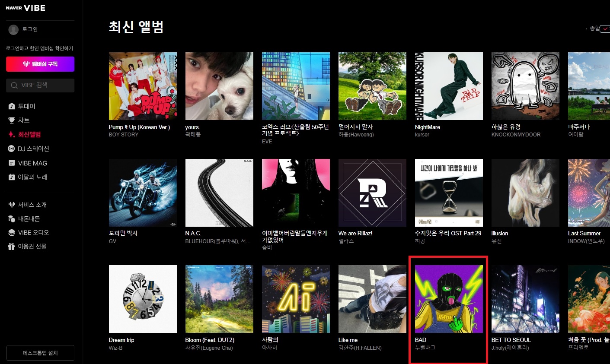Click the 데스크톱앱 설치 button
610x364 pixels.
[40, 353]
